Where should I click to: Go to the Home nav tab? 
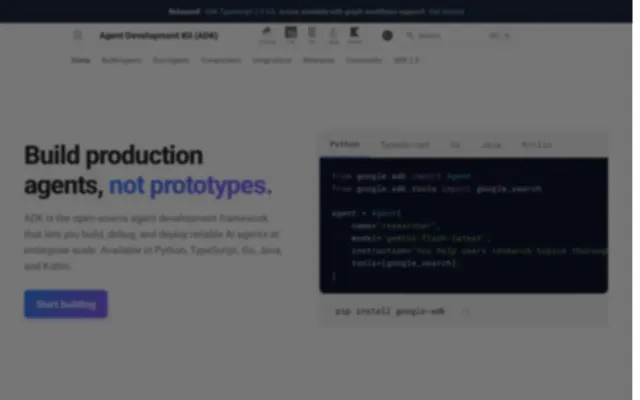pyautogui.click(x=81, y=60)
